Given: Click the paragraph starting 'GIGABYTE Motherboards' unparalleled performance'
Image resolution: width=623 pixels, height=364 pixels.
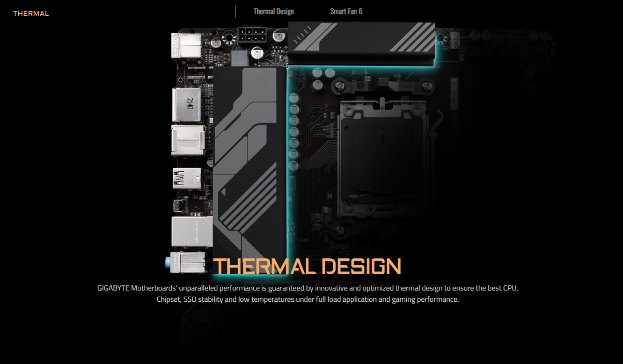Looking at the screenshot, I should [308, 293].
